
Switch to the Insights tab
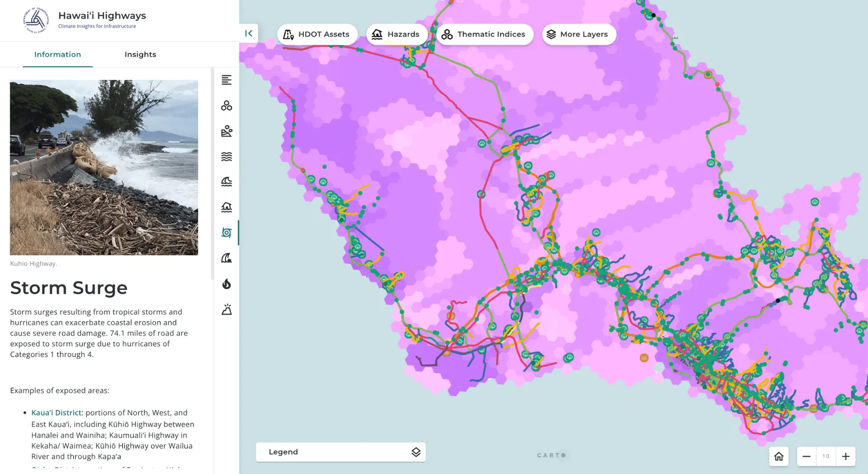click(x=140, y=54)
